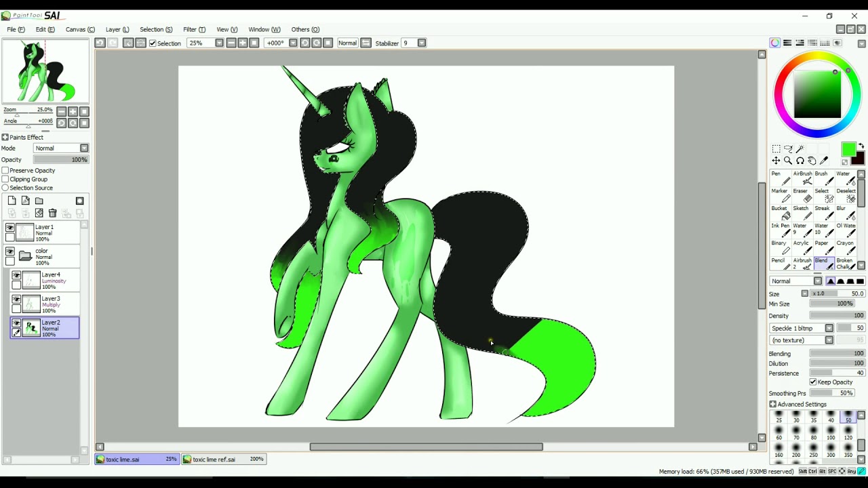The image size is (868, 488).
Task: Enable Clipping Group checkbox
Action: point(5,180)
